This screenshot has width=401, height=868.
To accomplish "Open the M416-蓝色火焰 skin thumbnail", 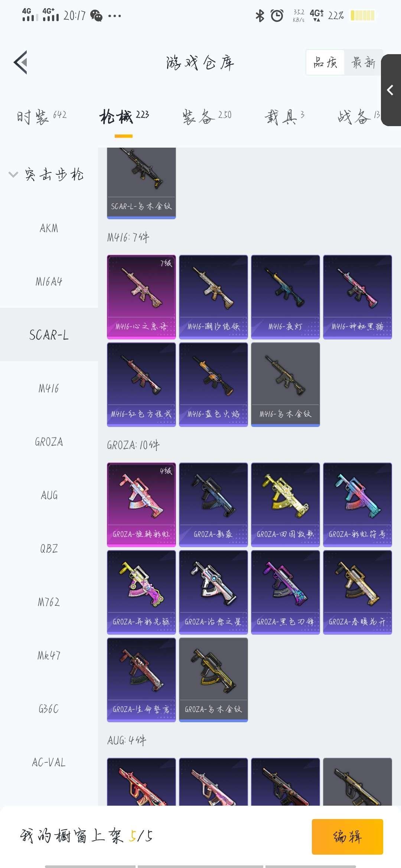I will tap(213, 384).
